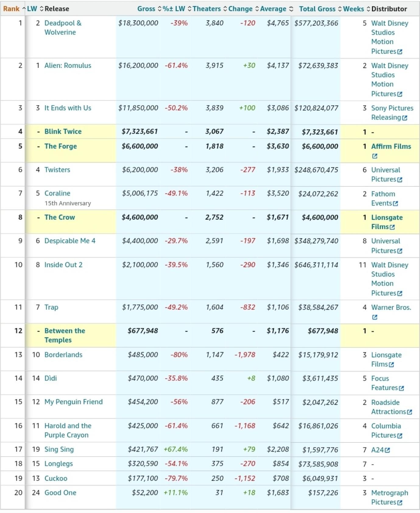Image resolution: width=420 pixels, height=513 pixels.
Task: Click external link icon under Affirm Films
Action: 375,156
